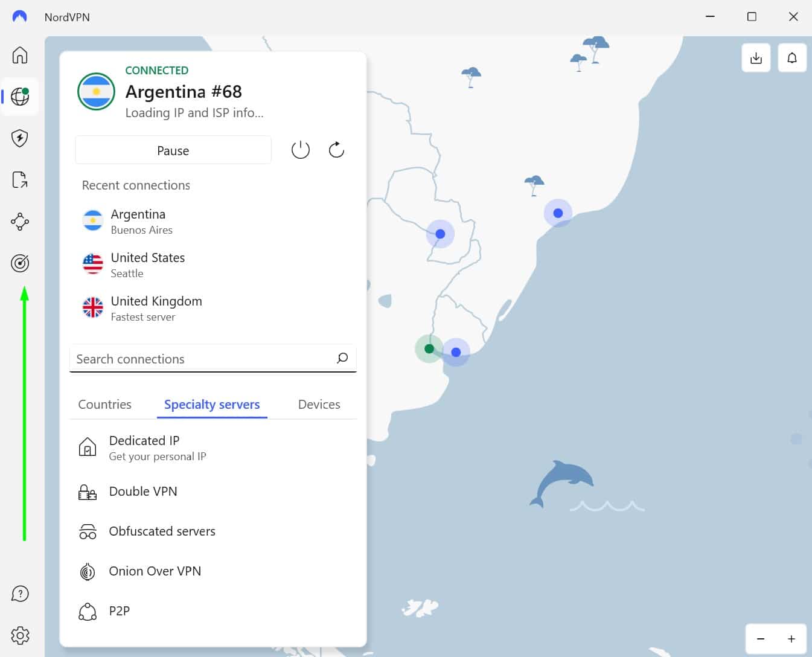This screenshot has width=812, height=657.
Task: Click the NordVPN logo in the title bar
Action: point(20,16)
